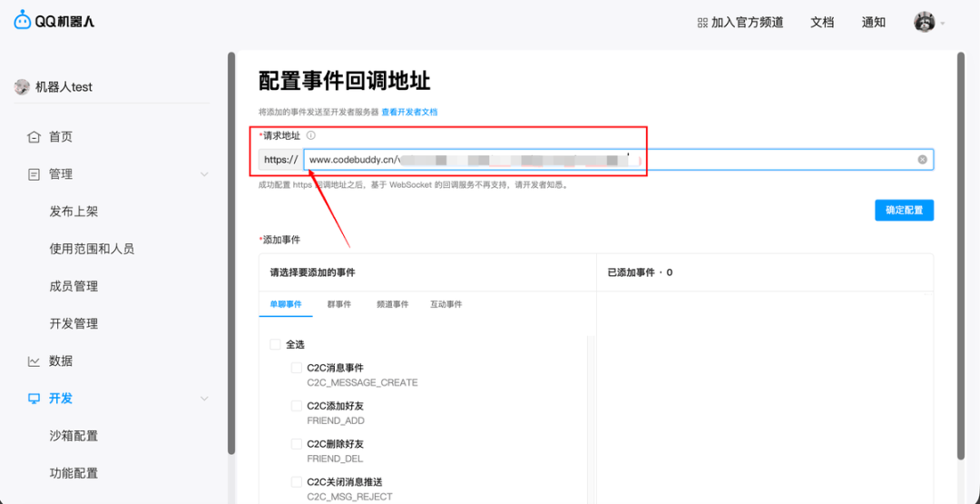Check the C2C删除好友 checkbox
Image resolution: width=980 pixels, height=504 pixels.
click(x=296, y=444)
